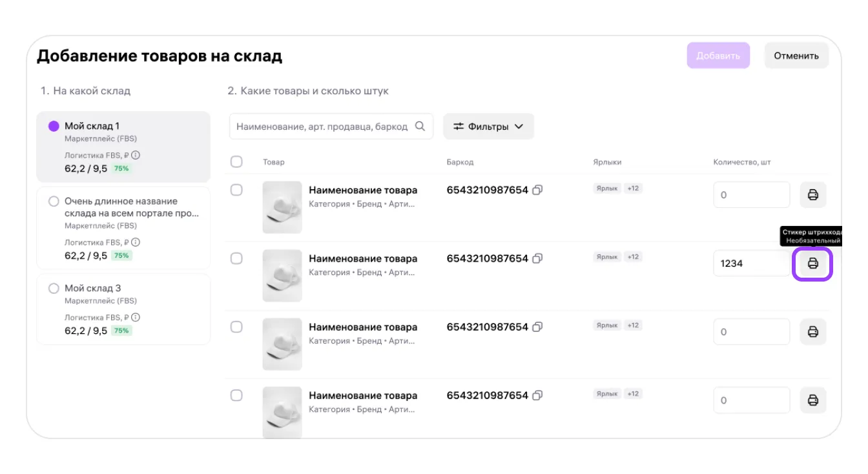The image size is (868, 474).
Task: Click info icon beside Логистика FBS for Мой склад 1
Action: pyautogui.click(x=136, y=155)
